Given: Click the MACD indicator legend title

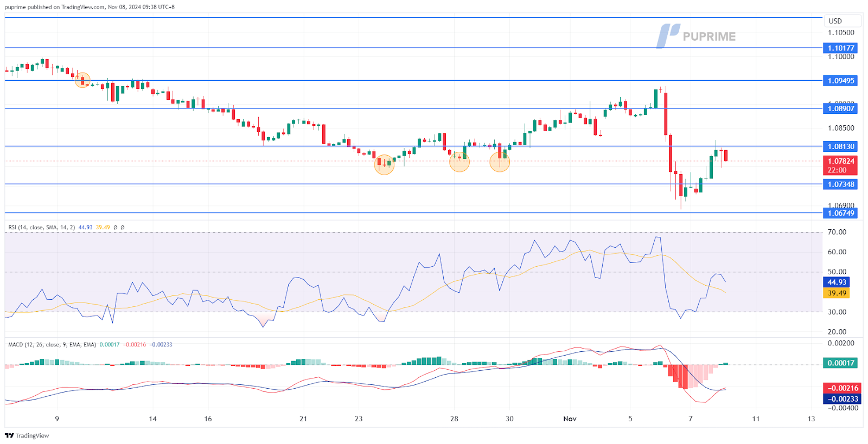Looking at the screenshot, I should point(52,345).
